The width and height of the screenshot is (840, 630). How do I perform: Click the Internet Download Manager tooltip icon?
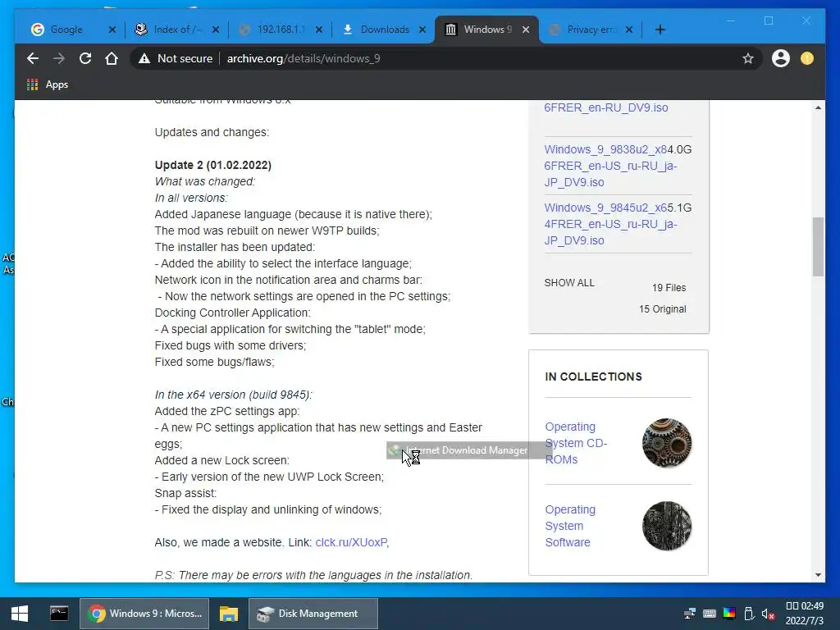tap(395, 450)
